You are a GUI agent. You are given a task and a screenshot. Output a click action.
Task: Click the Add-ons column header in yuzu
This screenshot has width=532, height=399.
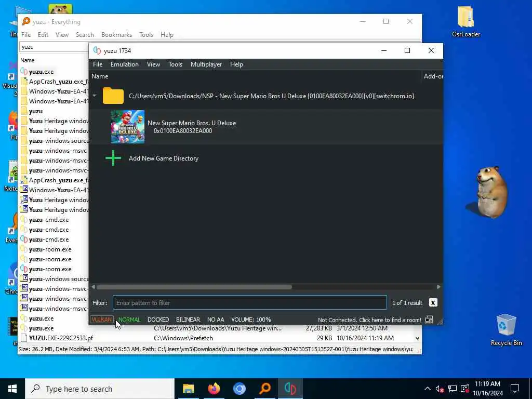tap(432, 76)
